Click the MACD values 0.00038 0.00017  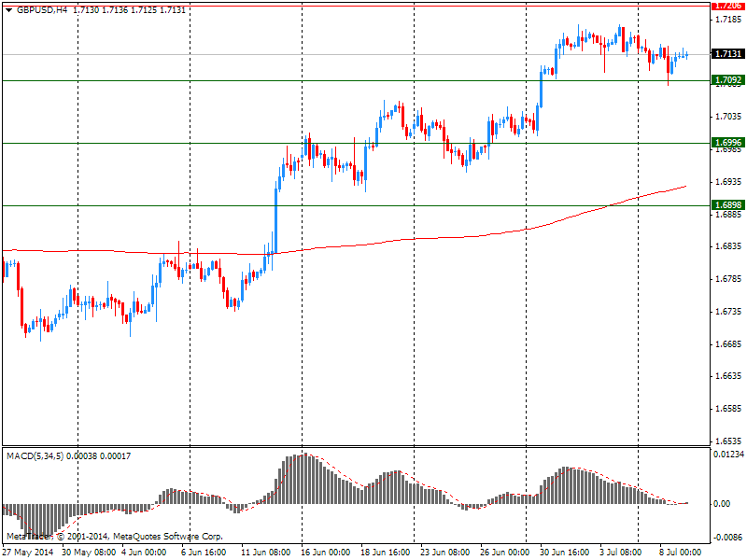pyautogui.click(x=98, y=456)
